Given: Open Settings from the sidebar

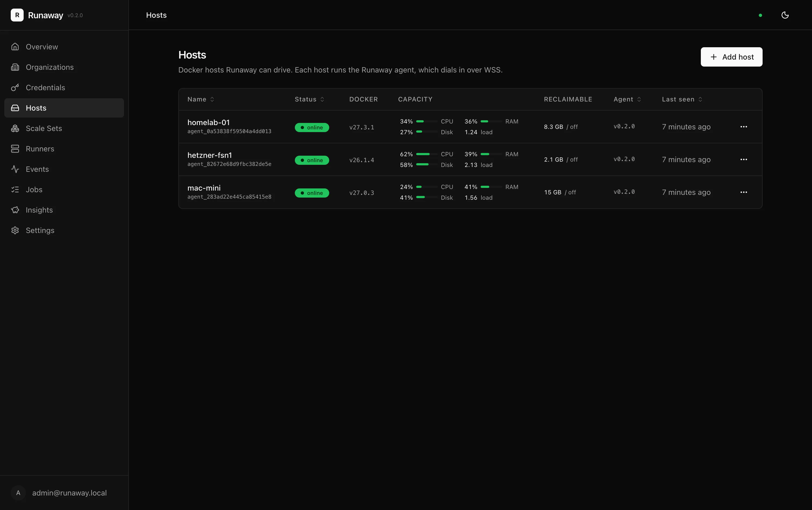Looking at the screenshot, I should pos(64,230).
